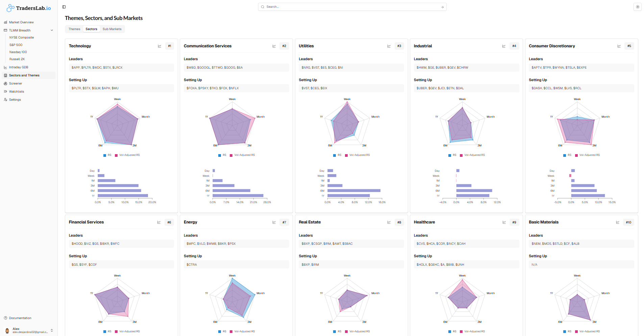Image resolution: width=644 pixels, height=336 pixels.
Task: Click Healthcare leaders $CVS, $HCA tickers row
Action: [466, 244]
